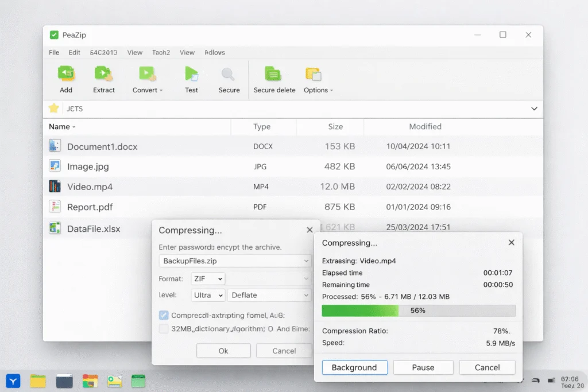
Task: Open the File menu
Action: coord(53,52)
